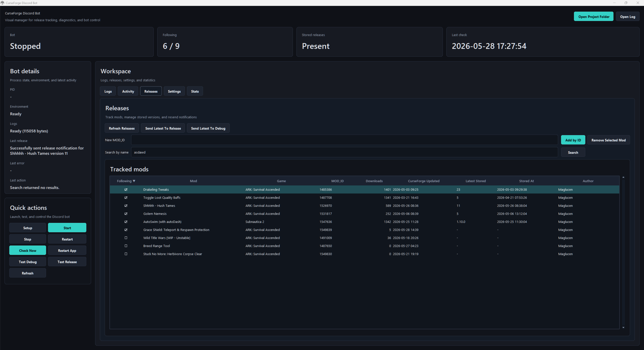The image size is (644, 350).
Task: Click the Check Now button
Action: click(x=28, y=250)
